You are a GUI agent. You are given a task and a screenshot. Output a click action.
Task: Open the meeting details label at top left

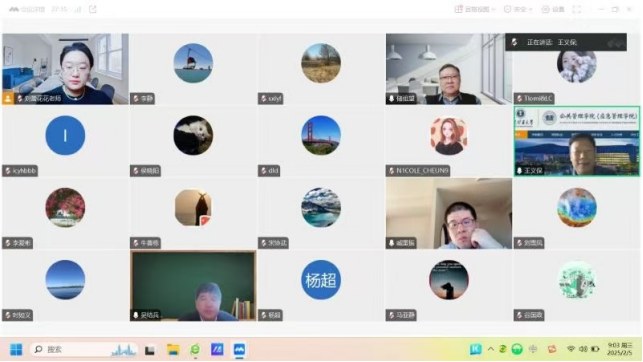pos(27,9)
